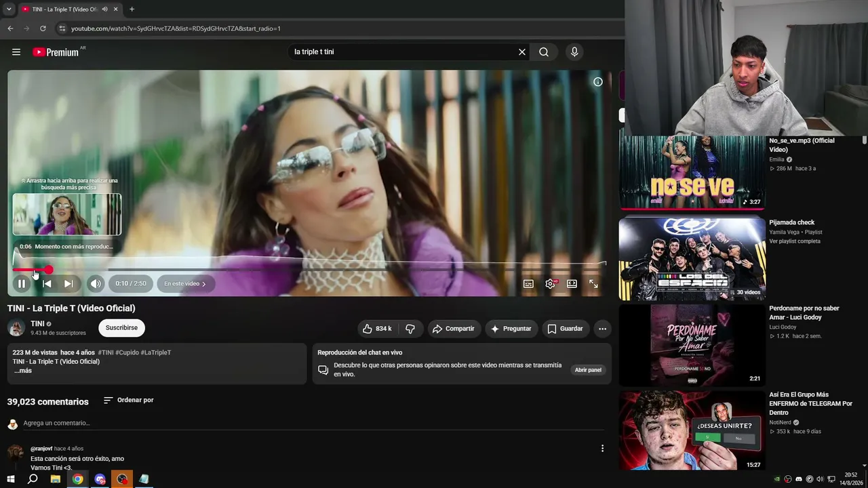Open the video info card icon
The width and height of the screenshot is (868, 488).
pos(598,82)
